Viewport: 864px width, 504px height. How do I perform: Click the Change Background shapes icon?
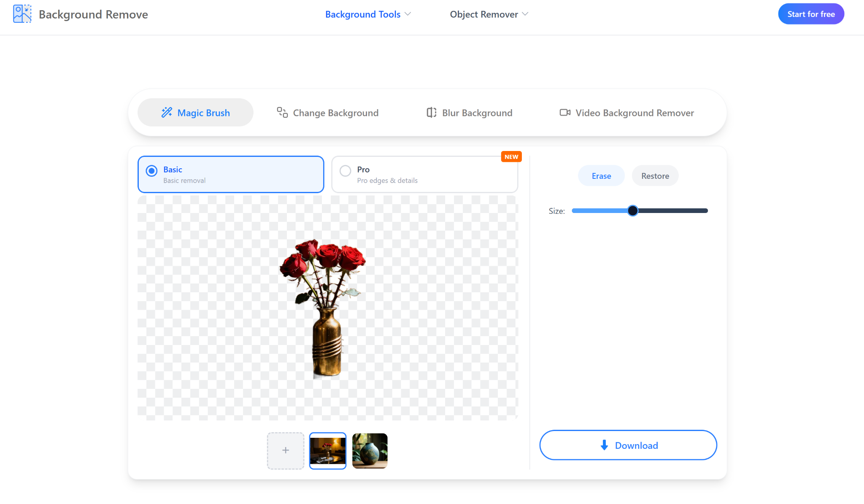[x=282, y=112]
